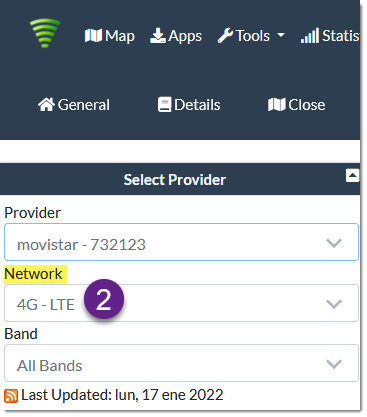The width and height of the screenshot is (367, 417).
Task: Click the orange RSS feed icon
Action: pos(11,396)
